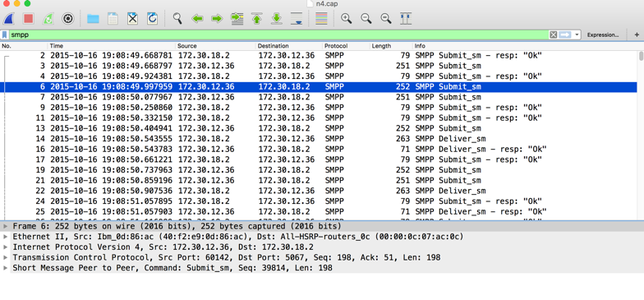Select packet number 3 row
Image resolution: width=644 pixels, height=300 pixels.
pyautogui.click(x=320, y=66)
